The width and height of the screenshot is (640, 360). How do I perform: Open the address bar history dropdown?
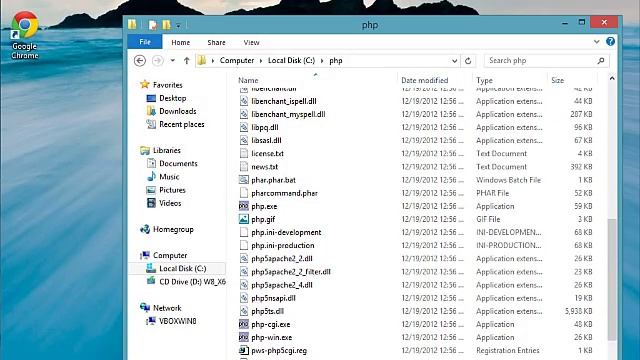coord(454,61)
